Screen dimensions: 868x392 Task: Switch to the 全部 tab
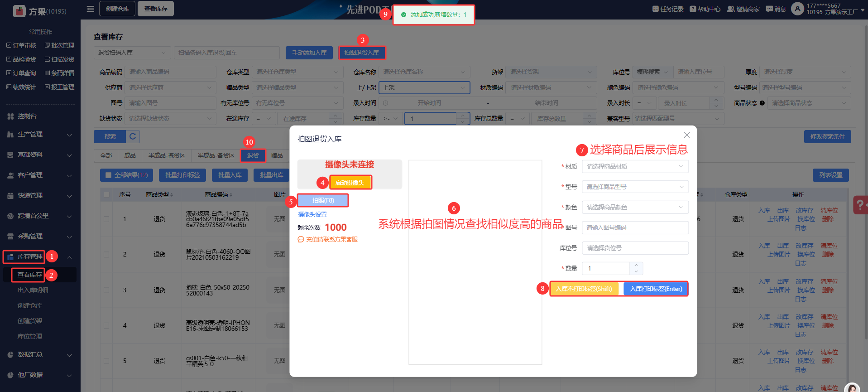(106, 155)
